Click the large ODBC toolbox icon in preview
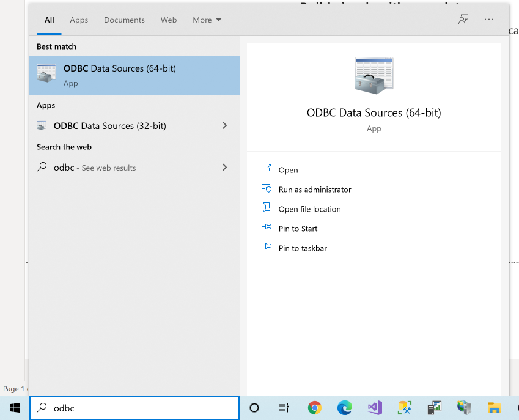Screen dimensions: 519x420 (x=374, y=76)
